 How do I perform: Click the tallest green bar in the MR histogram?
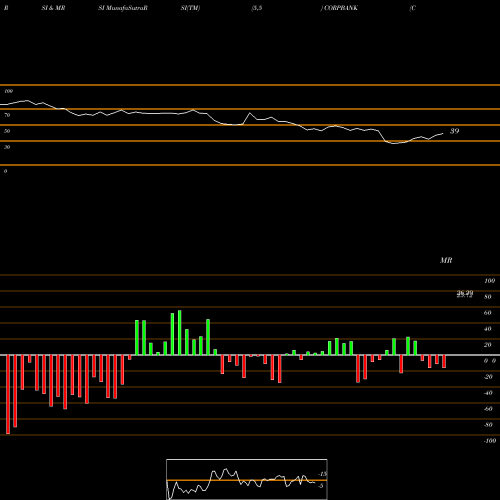coord(180,333)
